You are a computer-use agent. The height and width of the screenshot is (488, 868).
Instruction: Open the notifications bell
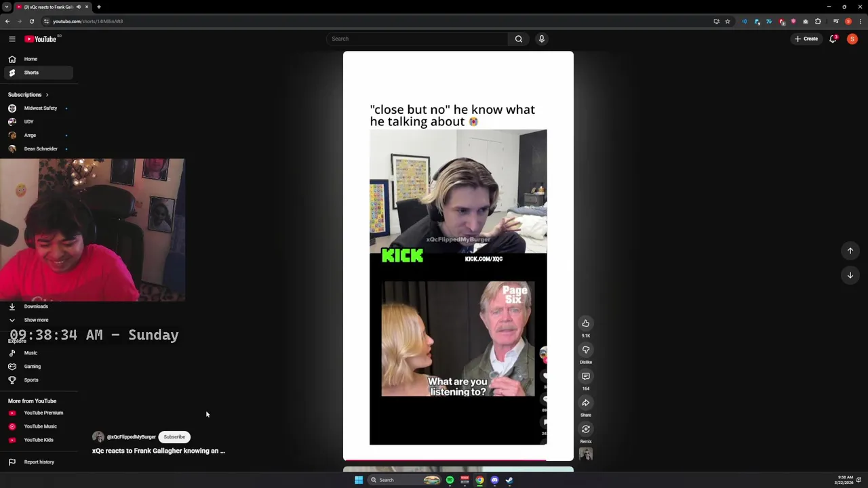coord(833,39)
